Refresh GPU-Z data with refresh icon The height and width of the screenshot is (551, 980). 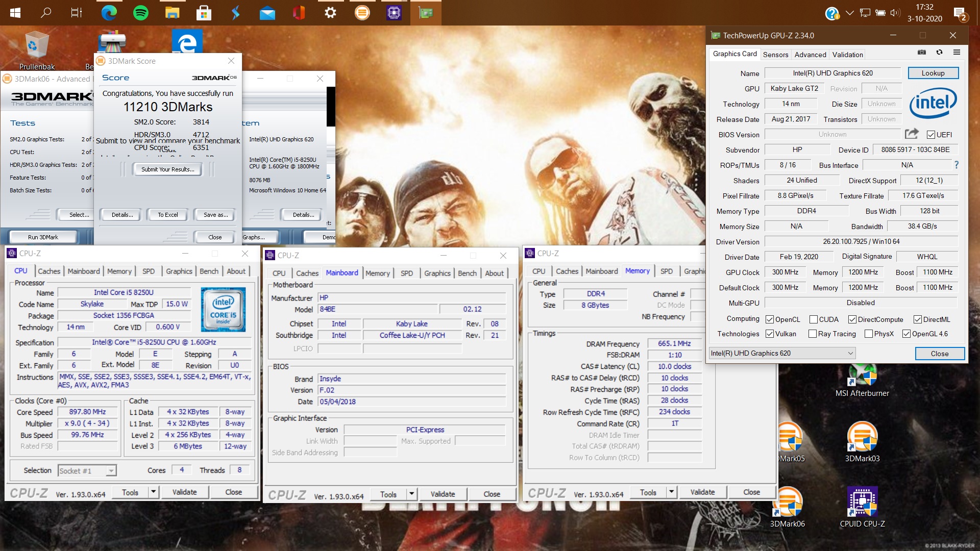[939, 53]
